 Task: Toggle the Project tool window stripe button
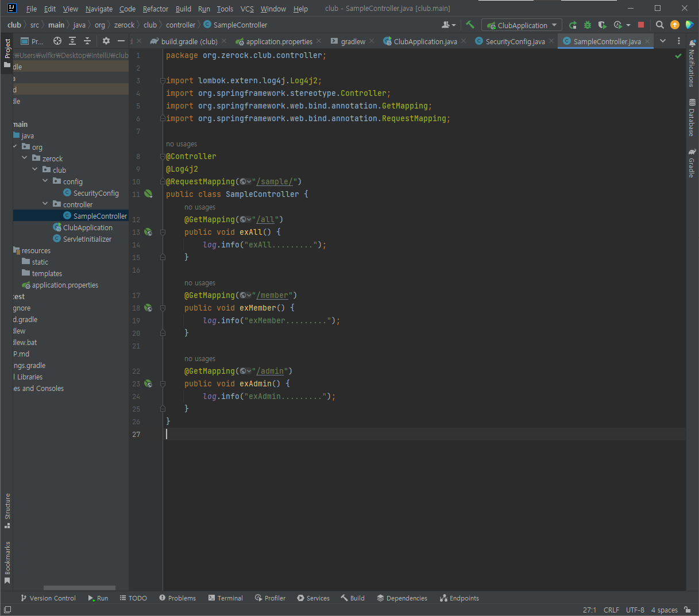7,52
